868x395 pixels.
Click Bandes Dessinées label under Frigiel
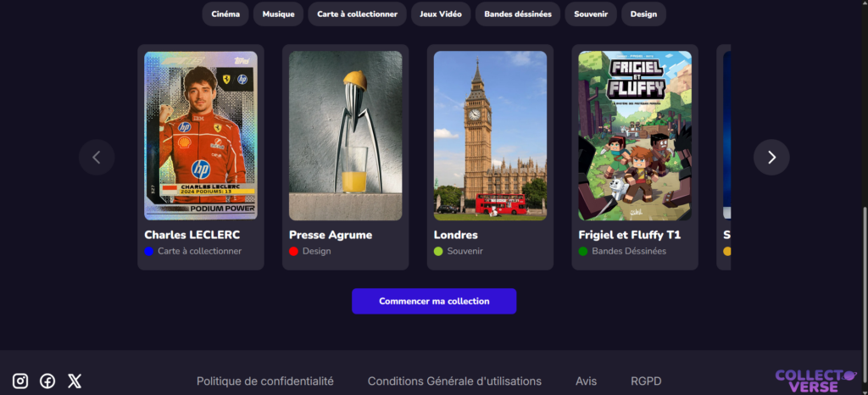[x=629, y=251]
